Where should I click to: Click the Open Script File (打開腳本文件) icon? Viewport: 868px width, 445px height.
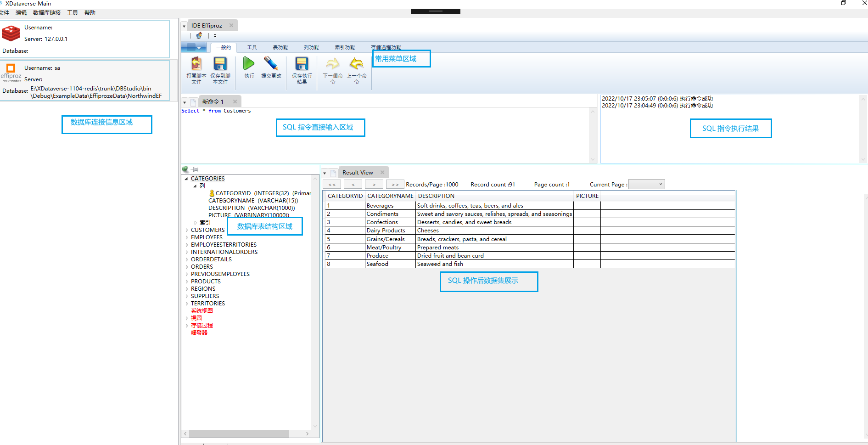196,64
